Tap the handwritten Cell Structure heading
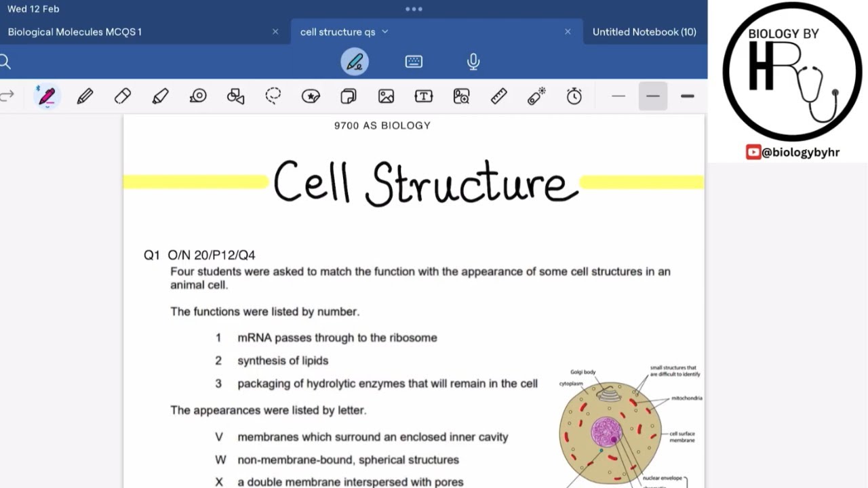This screenshot has height=488, width=868. tap(426, 183)
